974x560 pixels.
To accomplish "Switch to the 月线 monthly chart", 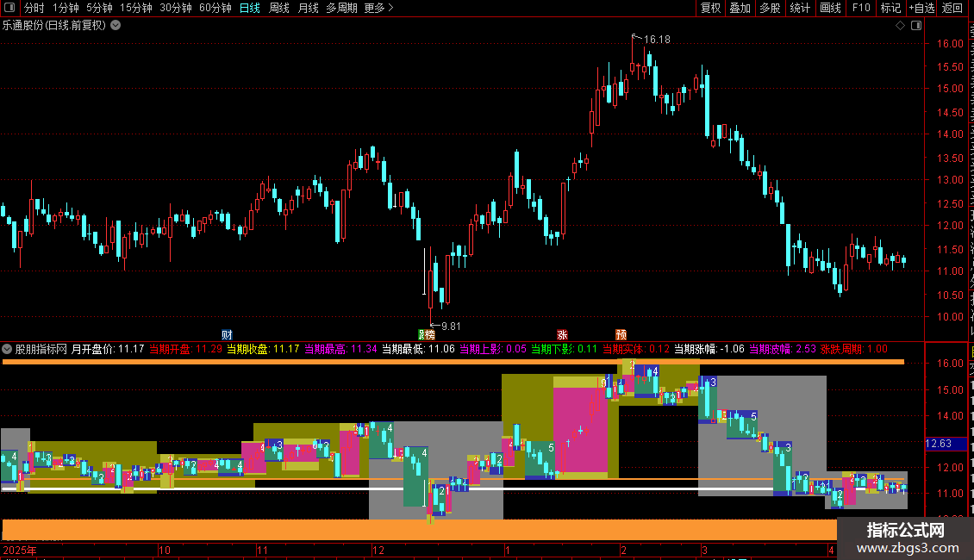I will coord(308,8).
